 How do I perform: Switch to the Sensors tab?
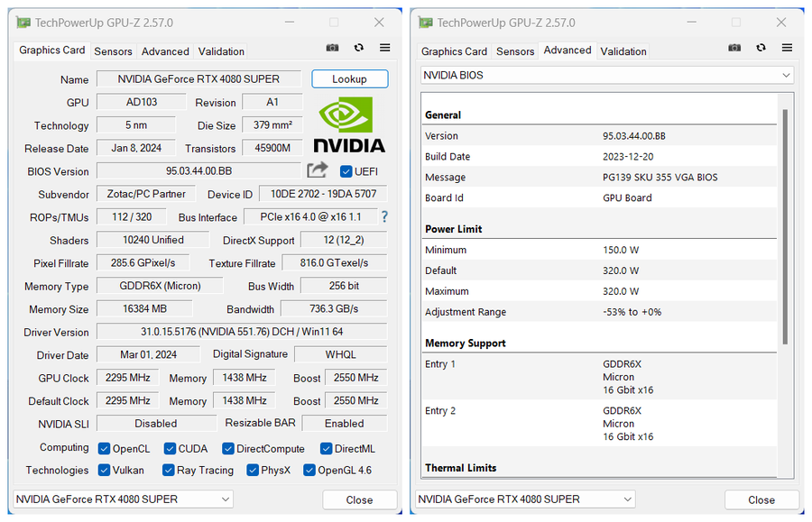click(x=113, y=51)
